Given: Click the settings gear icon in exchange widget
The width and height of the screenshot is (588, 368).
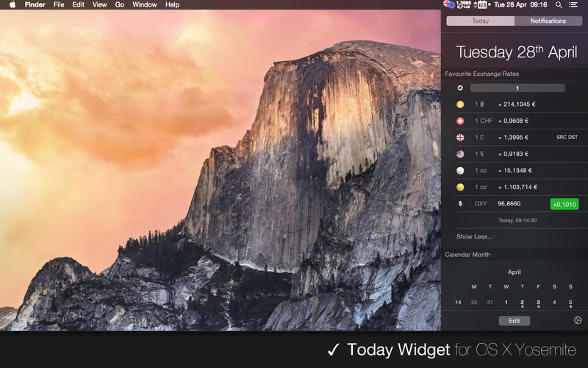Looking at the screenshot, I should tap(460, 88).
